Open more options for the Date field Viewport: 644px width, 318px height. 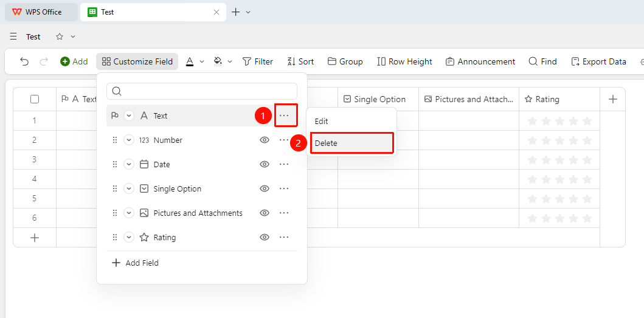284,164
